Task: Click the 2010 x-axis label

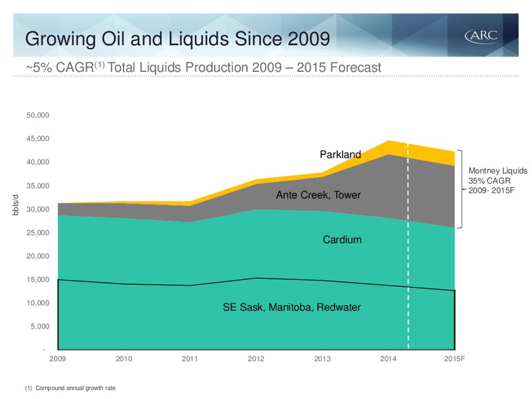Action: [x=124, y=358]
